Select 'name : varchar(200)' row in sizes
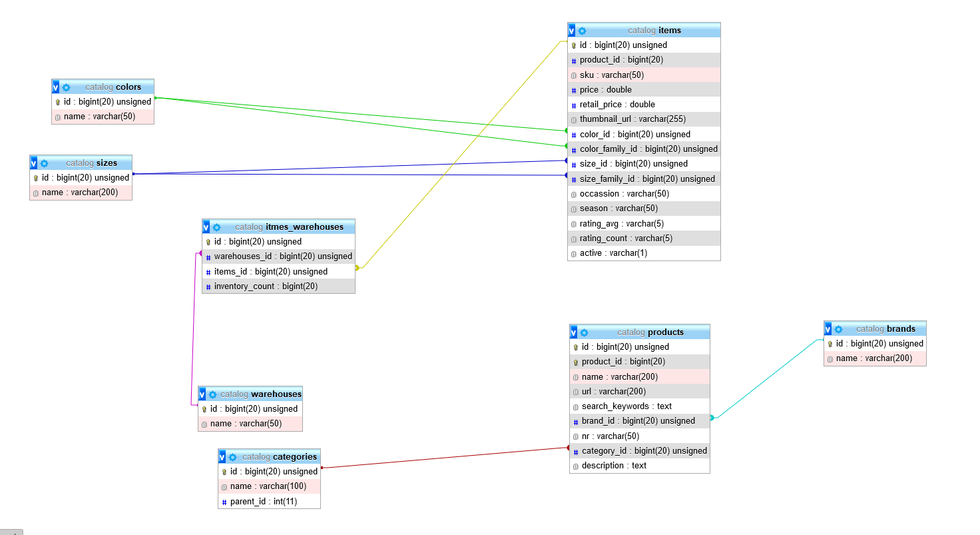This screenshot has height=535, width=980. pyautogui.click(x=81, y=193)
